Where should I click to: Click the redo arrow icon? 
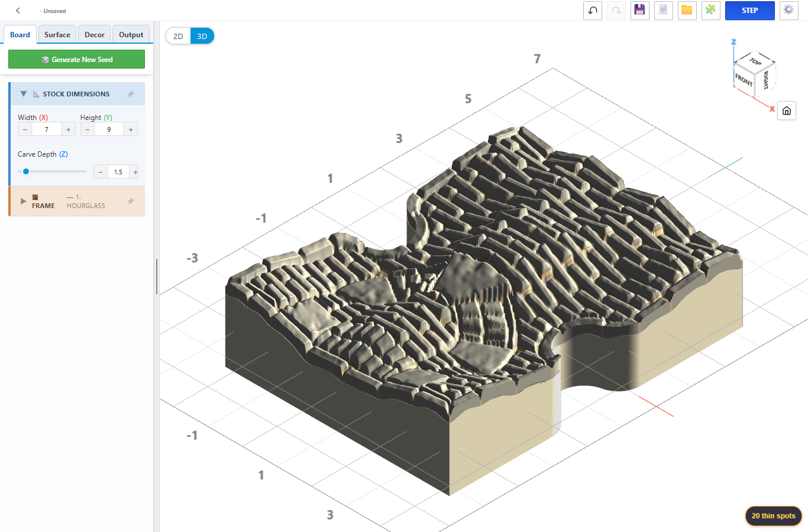[616, 11]
